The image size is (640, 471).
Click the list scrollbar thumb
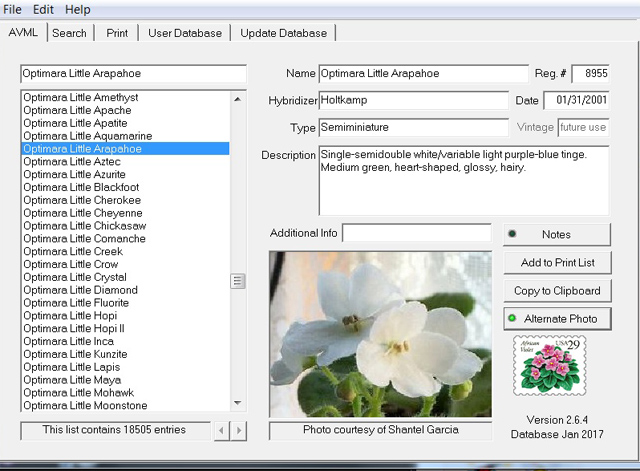(x=238, y=281)
